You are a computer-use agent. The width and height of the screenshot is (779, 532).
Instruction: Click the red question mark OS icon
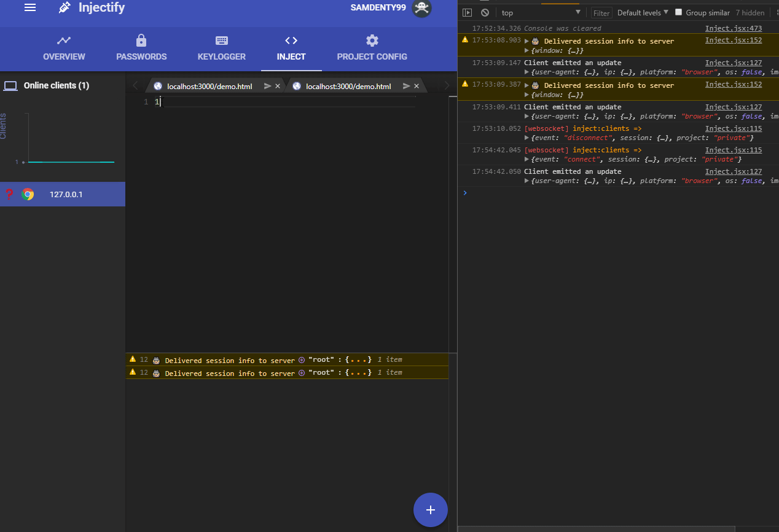(9, 195)
